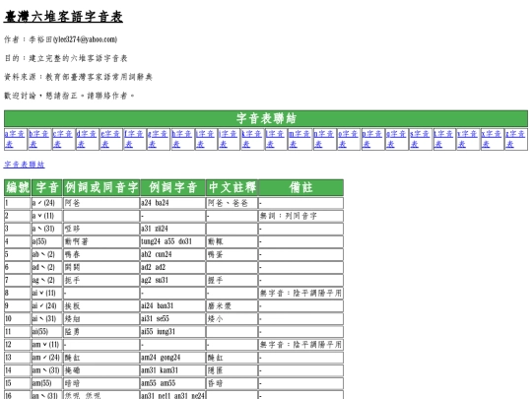Select cell 'a31 zii24' in row 3
The height and width of the screenshot is (399, 532).
[x=172, y=229]
